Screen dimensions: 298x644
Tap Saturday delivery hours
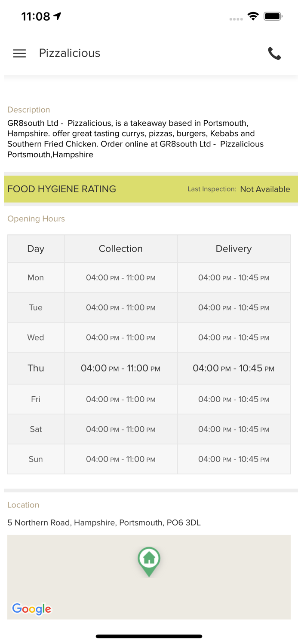[234, 429]
